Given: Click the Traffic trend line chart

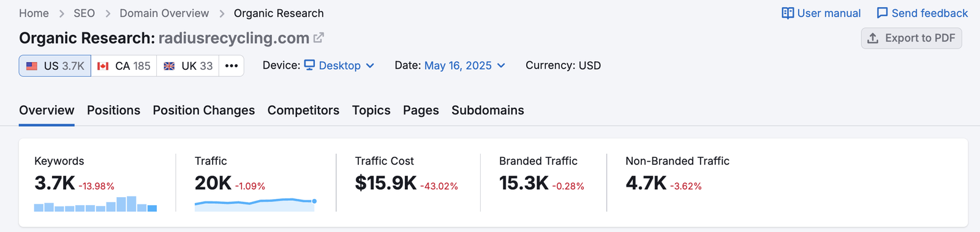Looking at the screenshot, I should pos(255,204).
